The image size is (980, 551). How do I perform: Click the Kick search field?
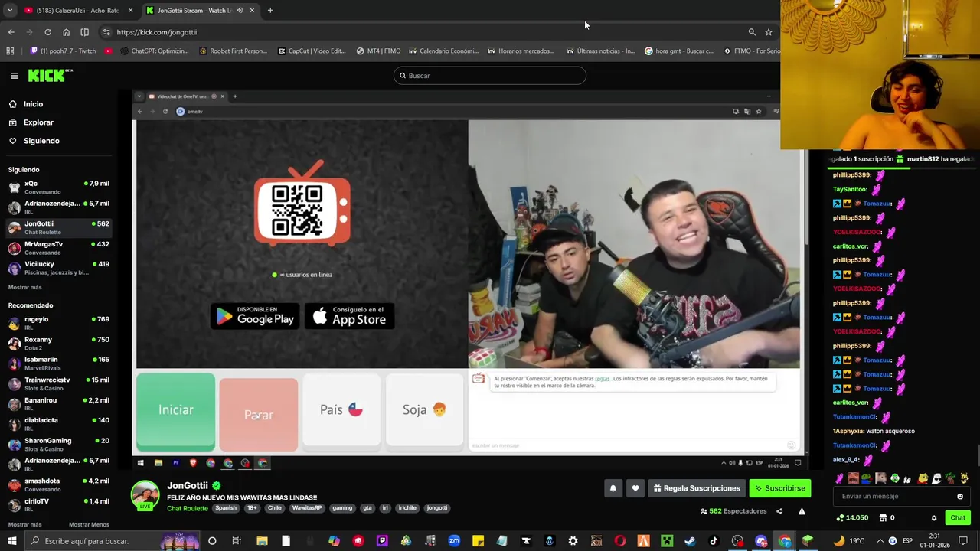coord(490,76)
